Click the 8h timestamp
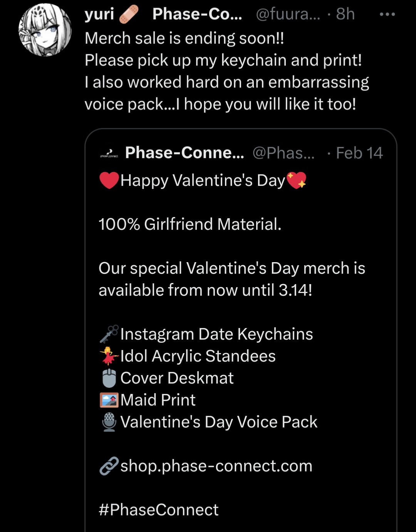The width and height of the screenshot is (416, 532). (x=345, y=14)
